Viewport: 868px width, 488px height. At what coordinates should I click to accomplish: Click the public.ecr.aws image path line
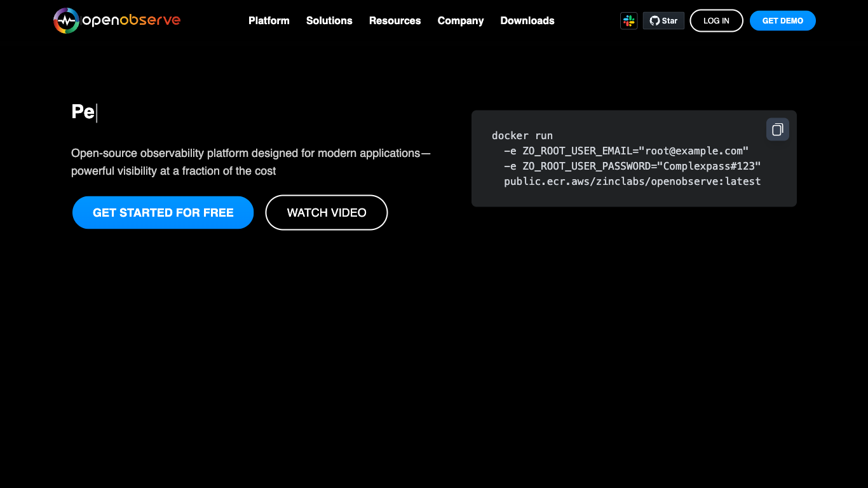(x=632, y=181)
